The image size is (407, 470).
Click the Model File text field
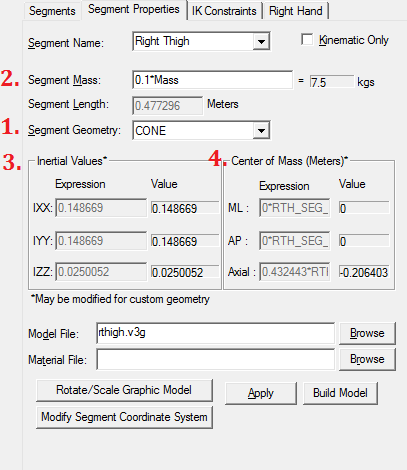pos(215,333)
